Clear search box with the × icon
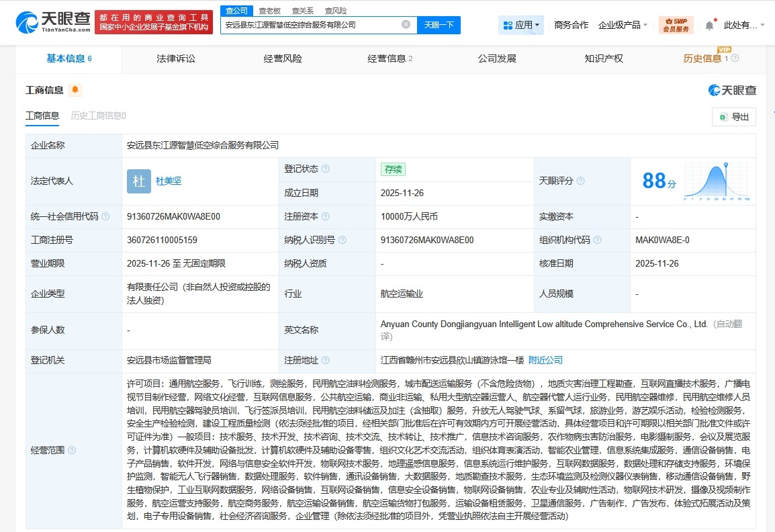775x532 pixels. [406, 24]
